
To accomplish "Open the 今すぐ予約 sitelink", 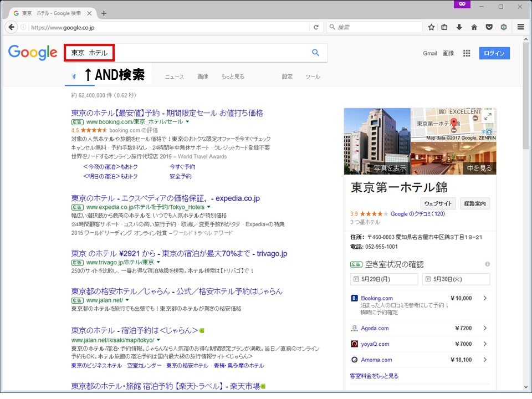I will [182, 167].
